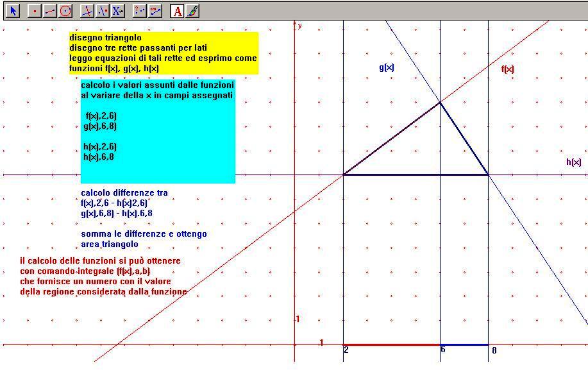Viewport: 588px width, 374px height.
Task: Click the unit mark 1 on x-axis
Action: tap(321, 342)
